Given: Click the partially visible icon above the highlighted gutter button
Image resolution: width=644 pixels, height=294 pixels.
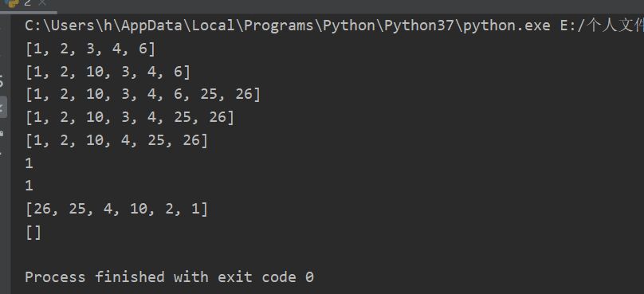Looking at the screenshot, I should [x=2, y=81].
